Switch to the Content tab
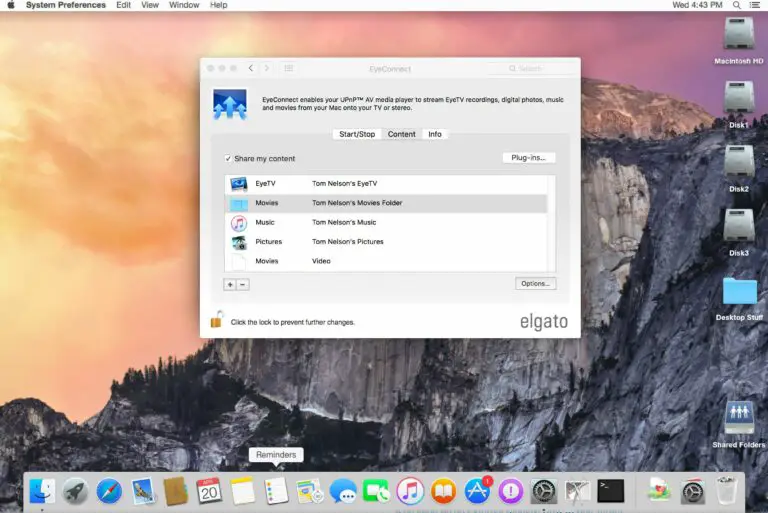The height and width of the screenshot is (513, 768). pos(402,134)
